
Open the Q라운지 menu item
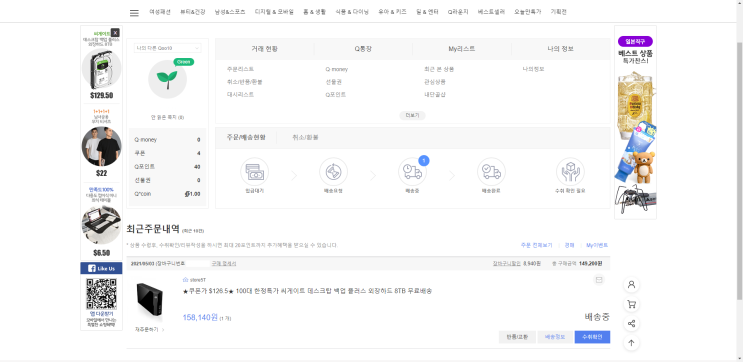(x=458, y=12)
